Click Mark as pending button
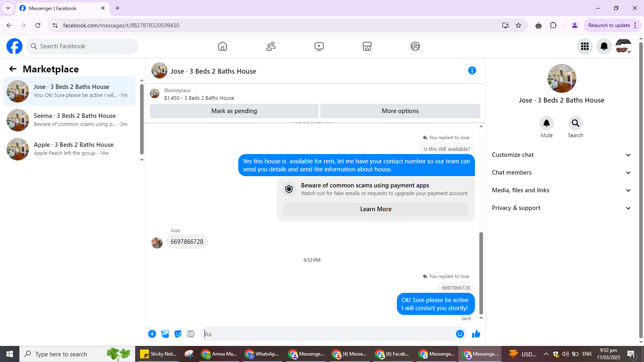Screen dimensions: 644x362 tap(234, 111)
